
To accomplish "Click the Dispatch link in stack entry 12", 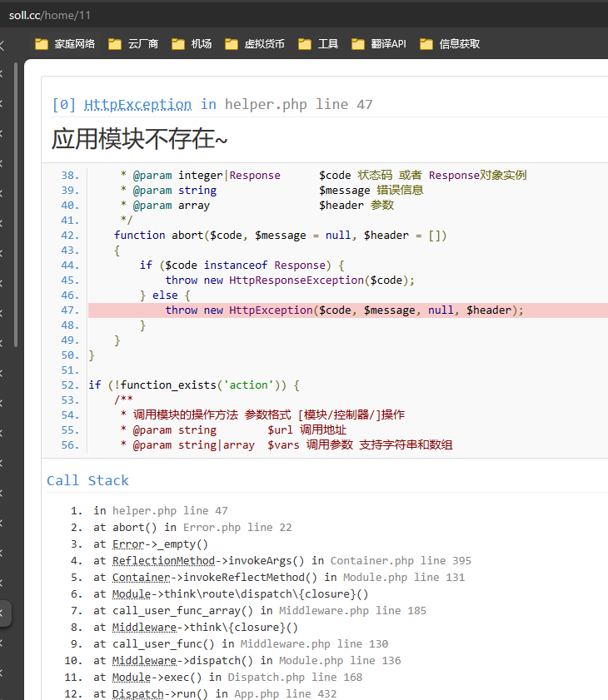I will click(x=137, y=693).
